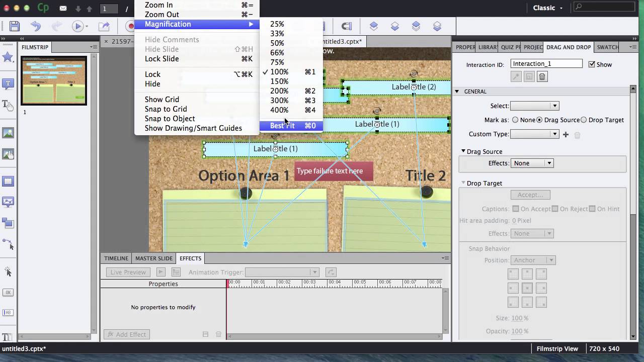Viewport: 644px width, 362px height.
Task: Uncheck the Show checkbox
Action: click(x=592, y=64)
